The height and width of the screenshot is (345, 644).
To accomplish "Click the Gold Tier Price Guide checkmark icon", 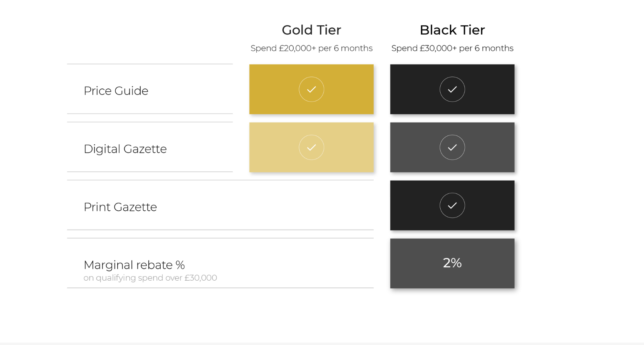I will pos(311,89).
